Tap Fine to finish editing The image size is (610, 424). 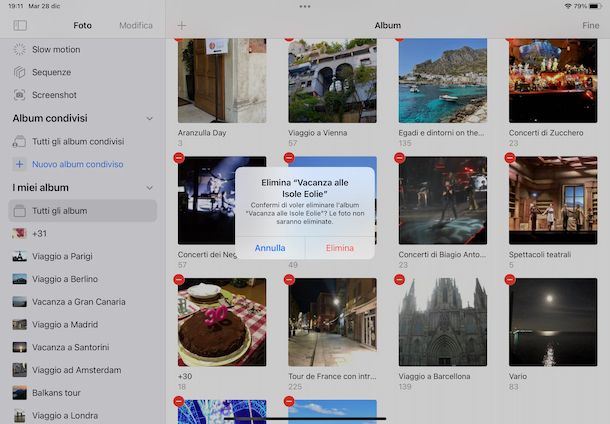591,25
